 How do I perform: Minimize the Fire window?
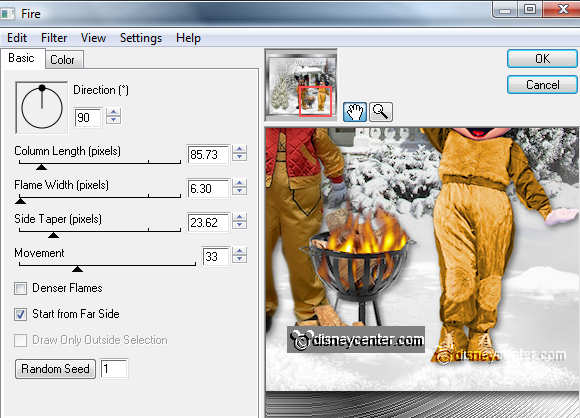pyautogui.click(x=506, y=10)
